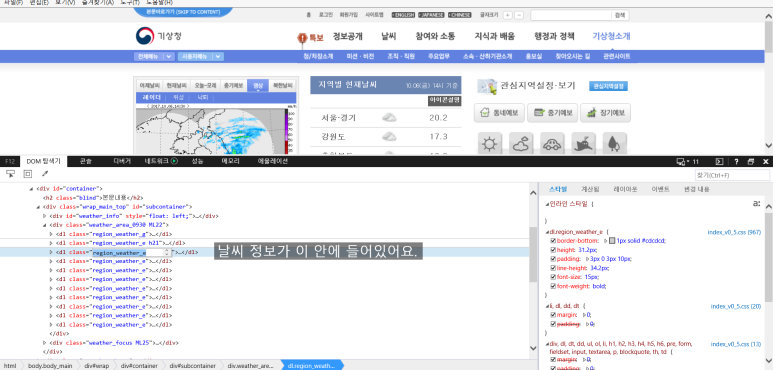Click the car icon
This screenshot has height=370, width=773.
pos(552,144)
